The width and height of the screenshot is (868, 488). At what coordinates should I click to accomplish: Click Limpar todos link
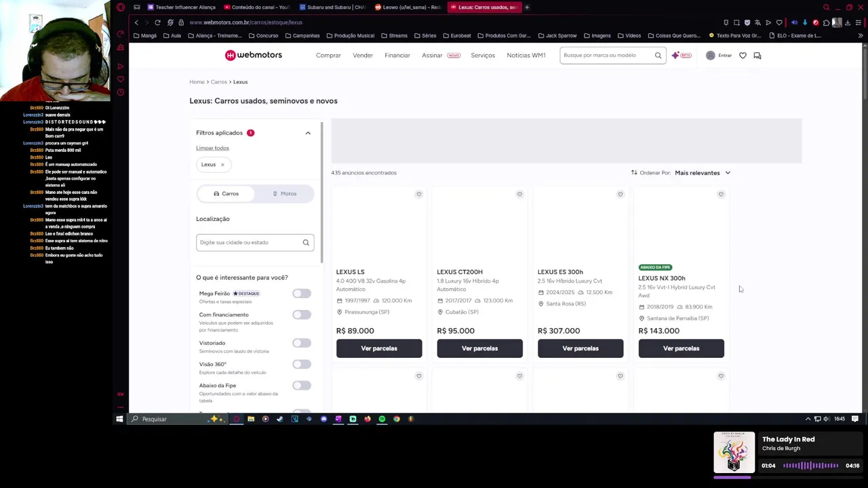tap(212, 148)
